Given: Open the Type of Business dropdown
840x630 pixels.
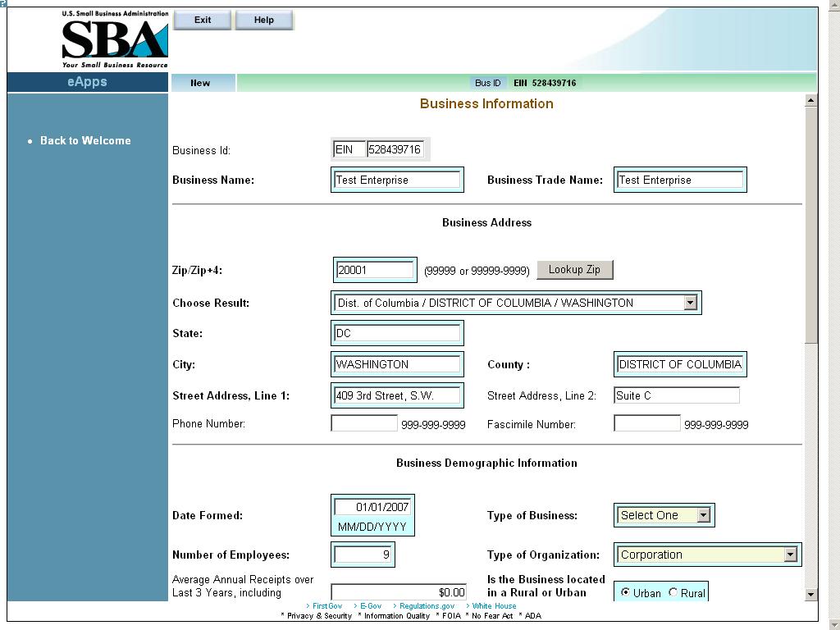Looking at the screenshot, I should pos(703,515).
